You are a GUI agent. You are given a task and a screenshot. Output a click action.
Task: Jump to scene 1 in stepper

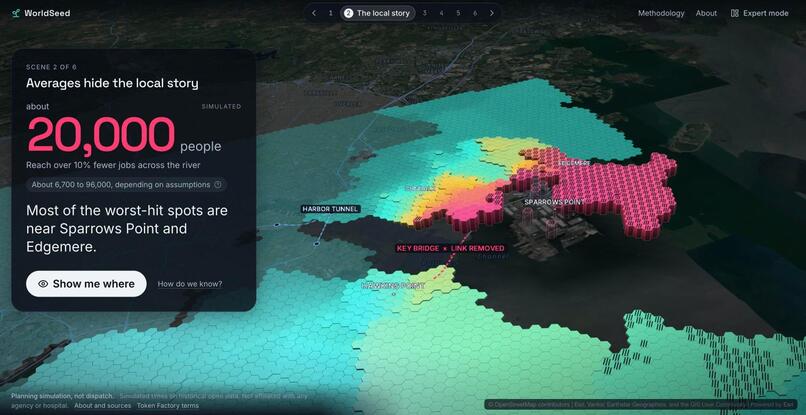pos(331,13)
